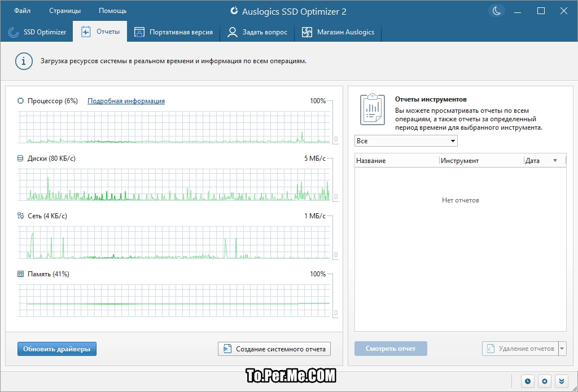Click the double chevron down icon
Viewport: 578px width, 392px height.
point(562,381)
